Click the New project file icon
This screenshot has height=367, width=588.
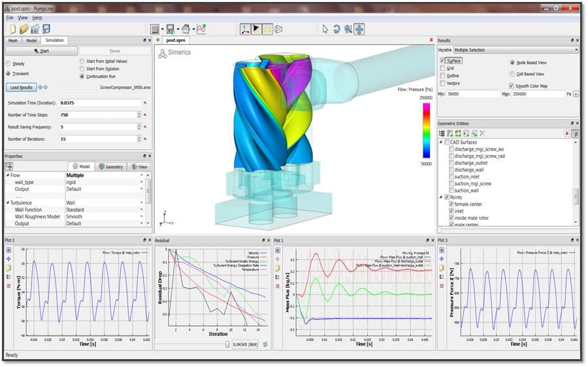pyautogui.click(x=13, y=29)
